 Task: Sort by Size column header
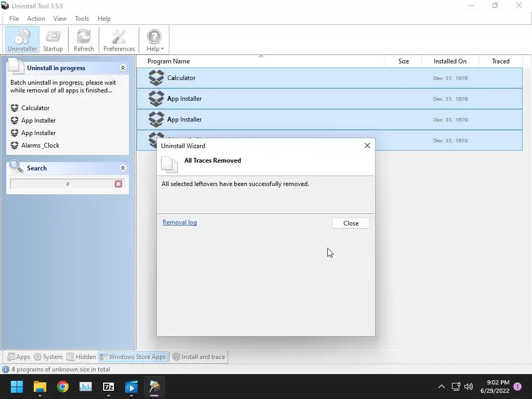[403, 61]
